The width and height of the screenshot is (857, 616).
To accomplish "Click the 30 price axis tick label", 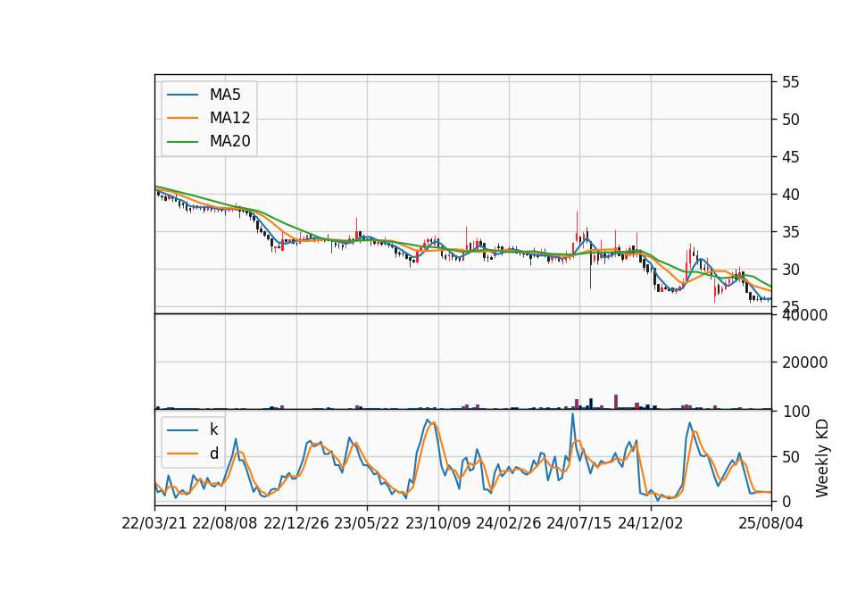I will 790,270.
